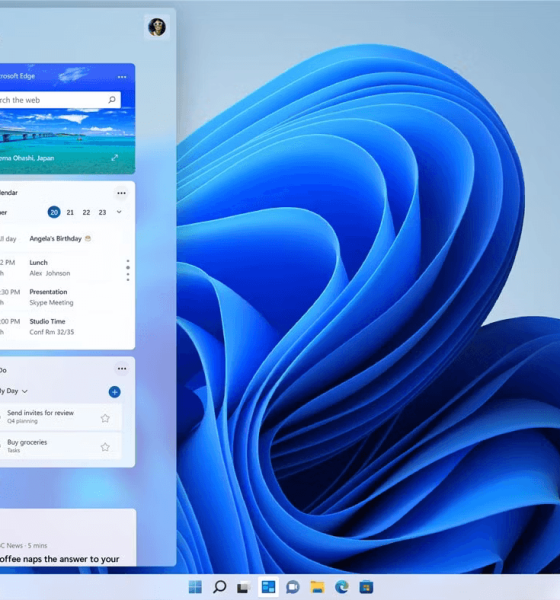Open the Start menu from the taskbar

[195, 587]
